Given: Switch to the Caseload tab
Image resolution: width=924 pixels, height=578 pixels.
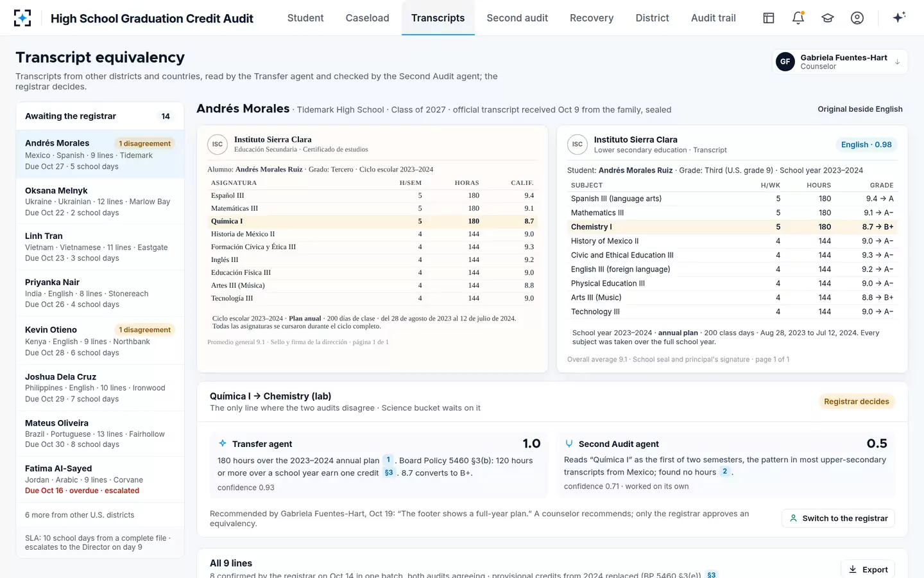Looking at the screenshot, I should tap(368, 18).
